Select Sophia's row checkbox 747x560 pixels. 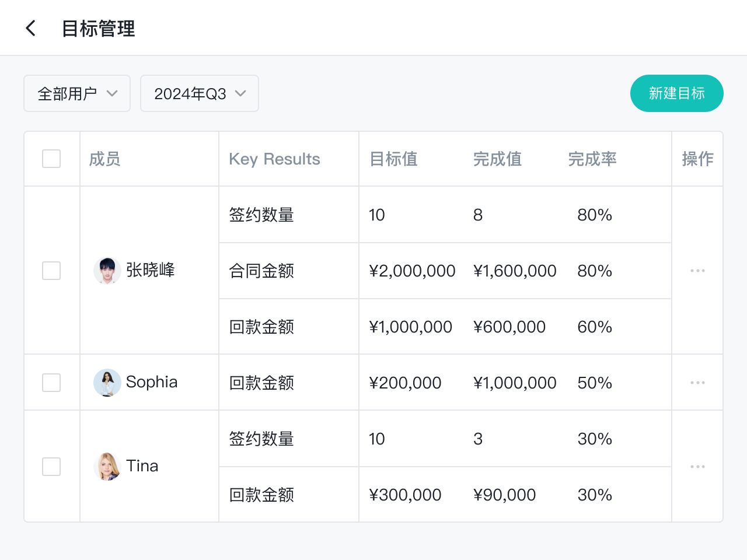coord(51,383)
